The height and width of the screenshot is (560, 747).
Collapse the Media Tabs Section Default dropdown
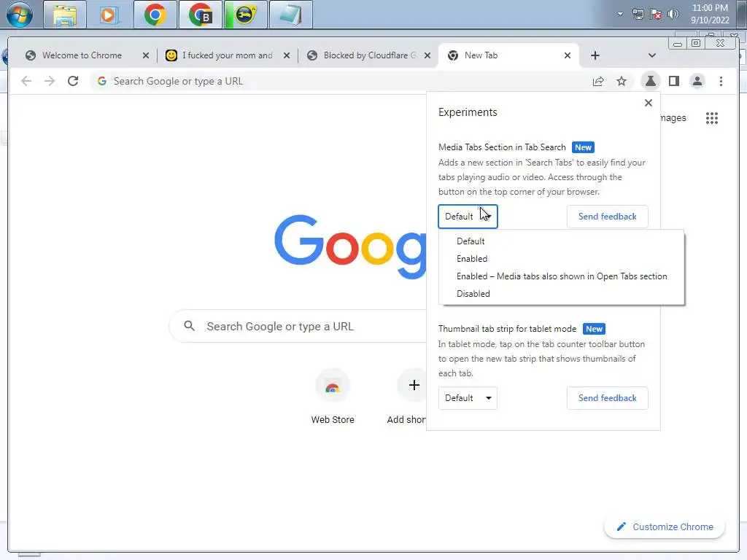coord(468,216)
